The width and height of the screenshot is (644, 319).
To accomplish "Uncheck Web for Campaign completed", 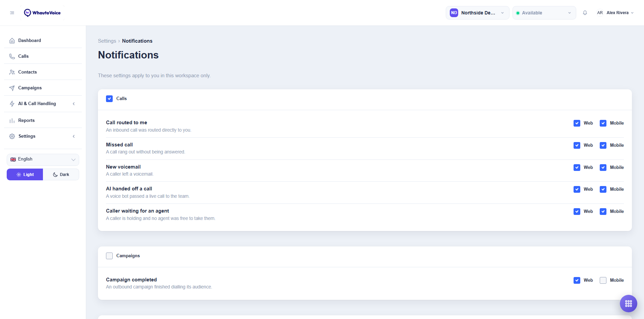I will coord(577,280).
